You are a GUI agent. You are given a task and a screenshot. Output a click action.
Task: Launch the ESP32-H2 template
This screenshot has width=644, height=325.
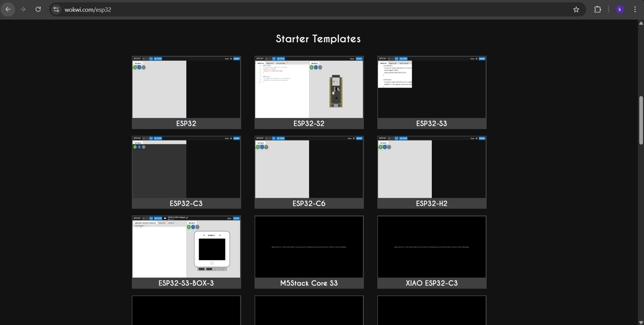click(x=432, y=172)
